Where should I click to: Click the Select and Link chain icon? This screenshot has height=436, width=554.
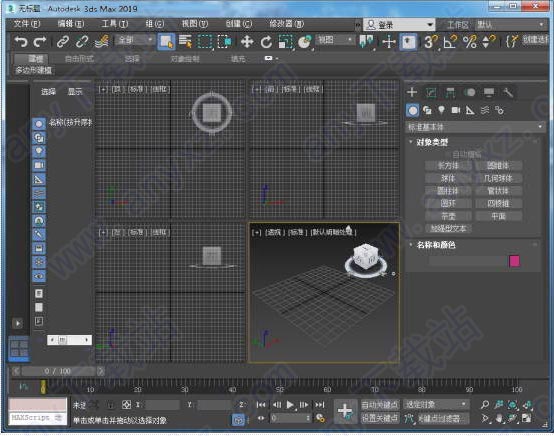[x=63, y=42]
